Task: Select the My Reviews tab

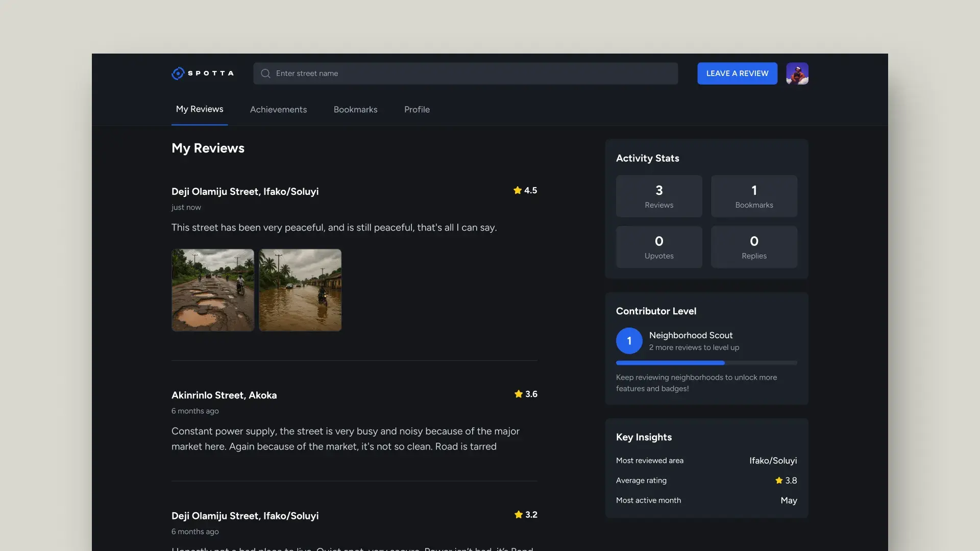Action: point(199,109)
